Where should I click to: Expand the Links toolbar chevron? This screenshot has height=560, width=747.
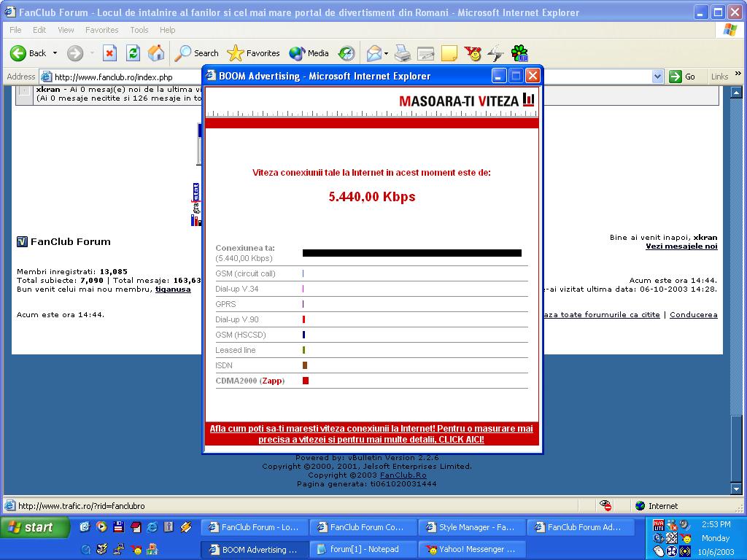(738, 74)
